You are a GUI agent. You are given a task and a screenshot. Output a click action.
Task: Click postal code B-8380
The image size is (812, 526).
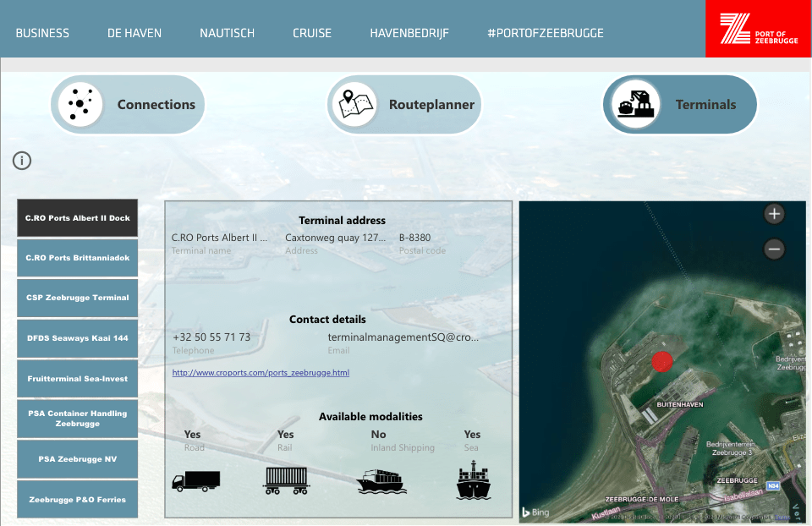click(x=414, y=238)
